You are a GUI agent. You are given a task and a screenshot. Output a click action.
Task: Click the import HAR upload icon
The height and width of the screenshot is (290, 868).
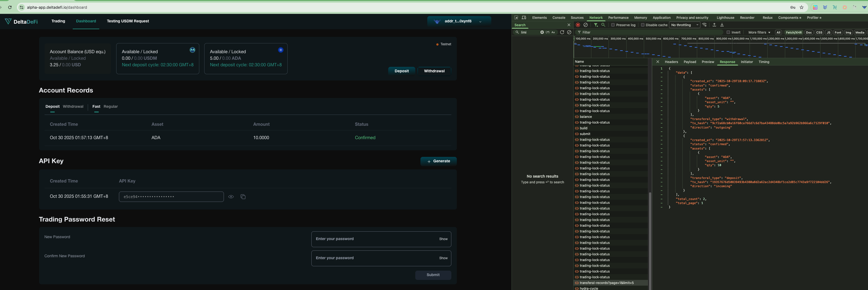[714, 25]
